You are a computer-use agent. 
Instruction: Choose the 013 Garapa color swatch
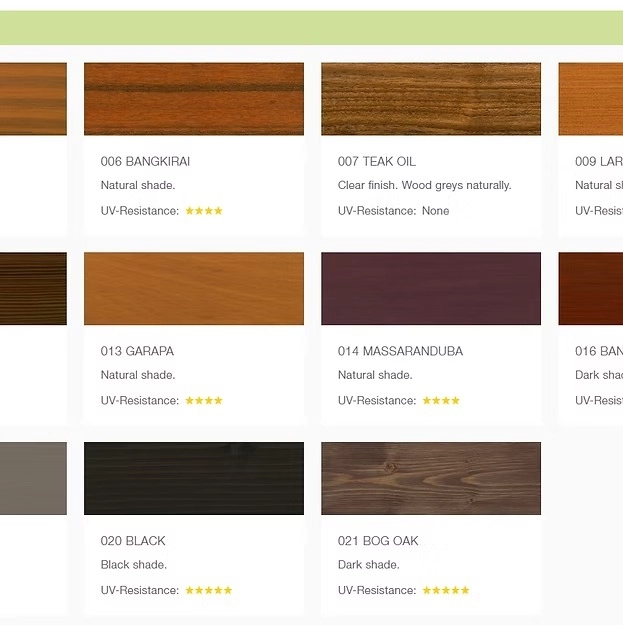(194, 288)
